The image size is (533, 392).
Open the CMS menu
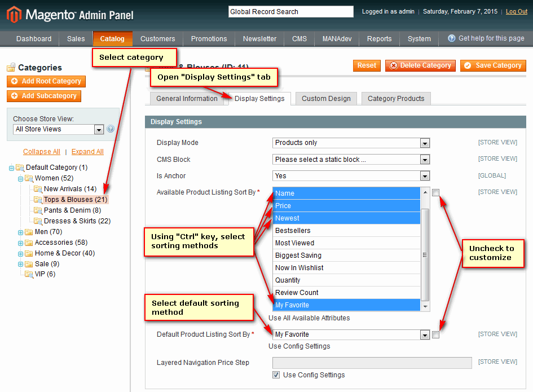(x=299, y=39)
